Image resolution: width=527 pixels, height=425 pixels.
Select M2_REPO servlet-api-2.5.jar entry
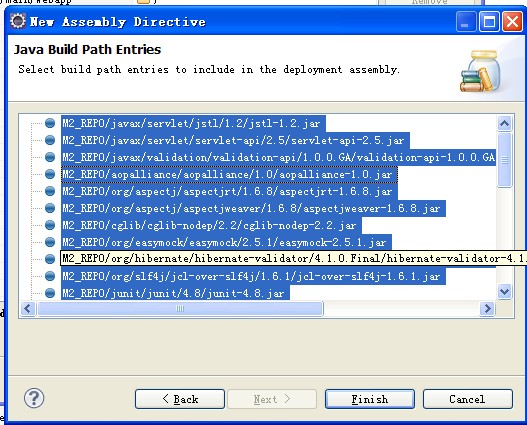pos(235,140)
